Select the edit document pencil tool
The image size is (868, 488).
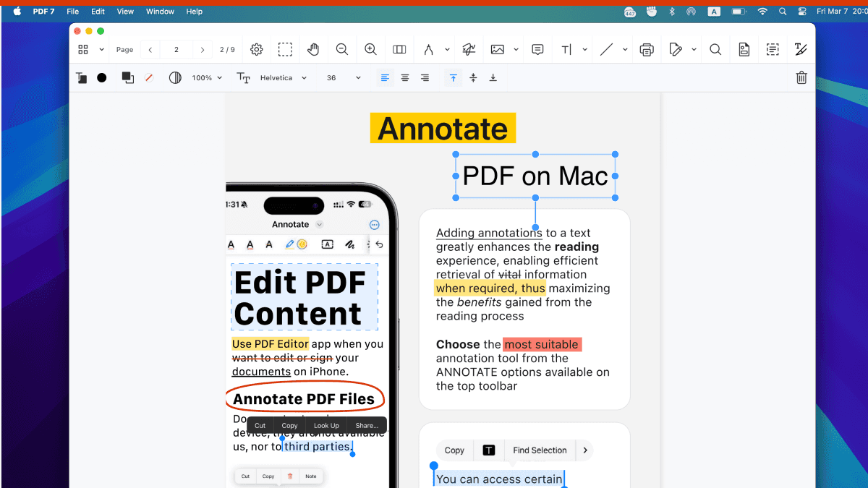point(676,49)
